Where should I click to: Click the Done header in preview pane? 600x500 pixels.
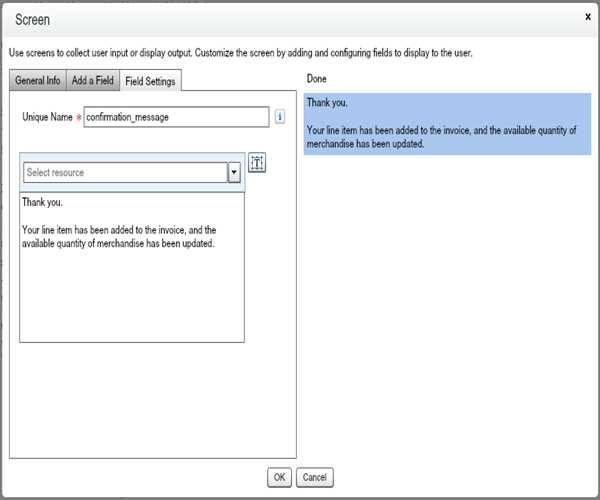tap(316, 79)
